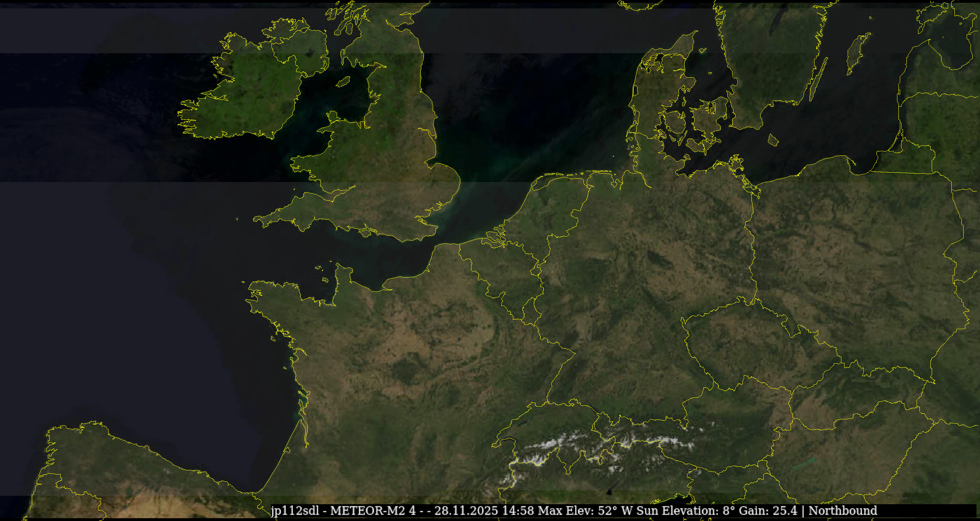Click the Northbound label in the caption
This screenshot has height=521, width=980.
pos(842,510)
